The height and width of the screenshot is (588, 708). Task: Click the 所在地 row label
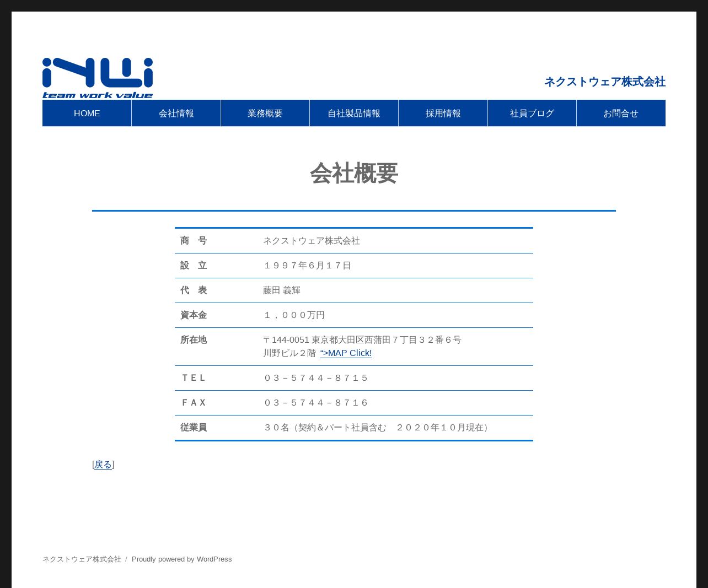coord(194,340)
